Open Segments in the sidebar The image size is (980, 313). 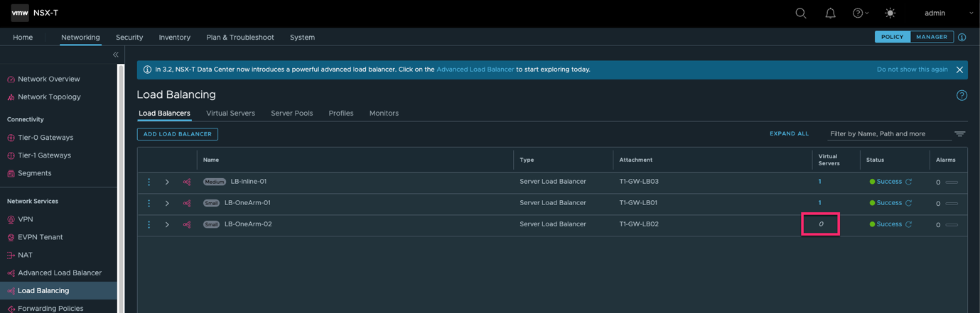click(34, 172)
